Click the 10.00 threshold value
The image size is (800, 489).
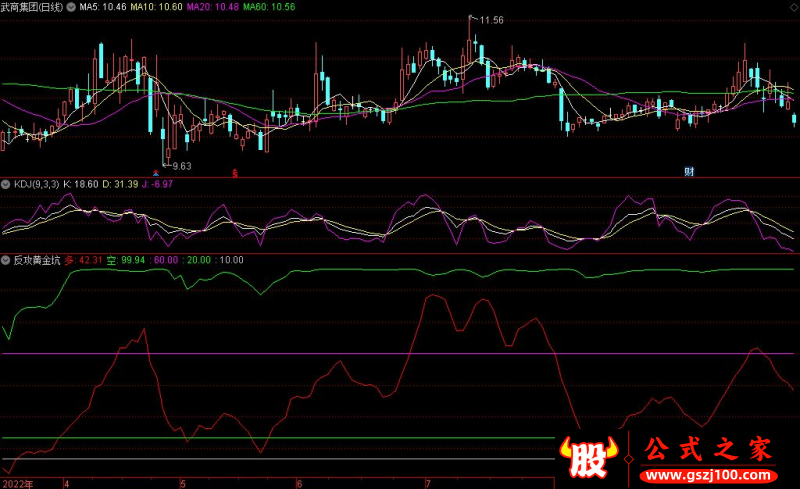coord(231,260)
